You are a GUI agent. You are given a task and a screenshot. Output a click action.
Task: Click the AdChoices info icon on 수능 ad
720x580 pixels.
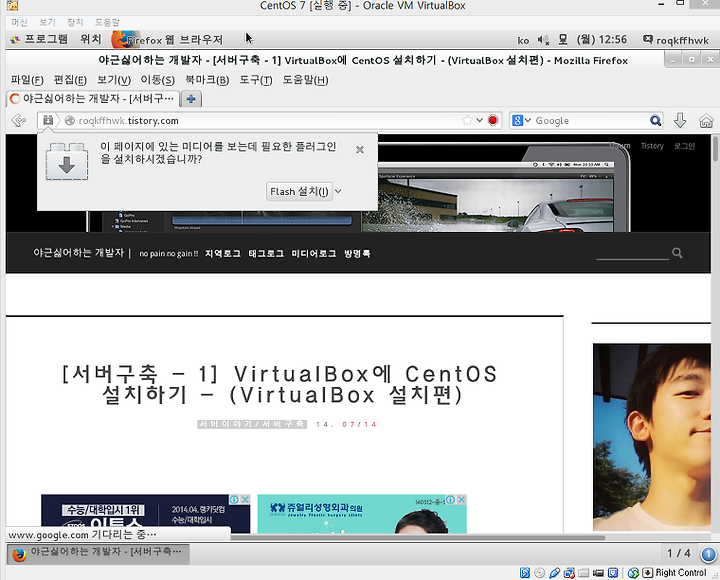(234, 499)
